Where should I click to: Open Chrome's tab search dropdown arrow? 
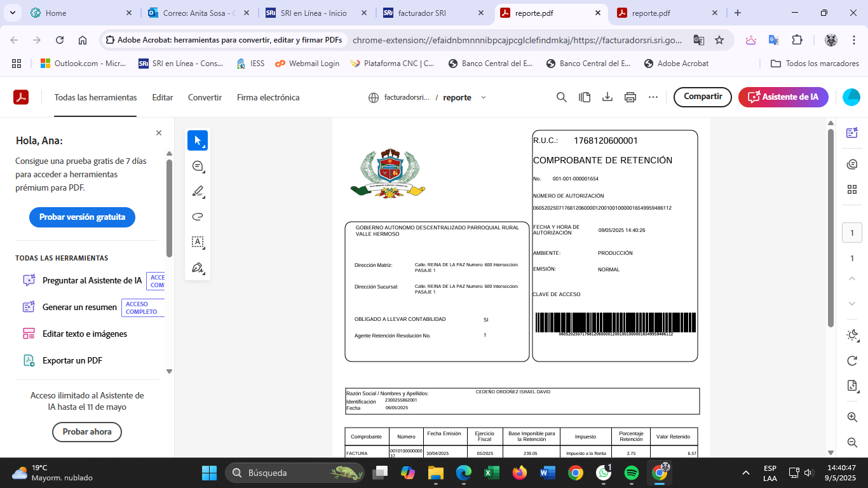pos(13,13)
